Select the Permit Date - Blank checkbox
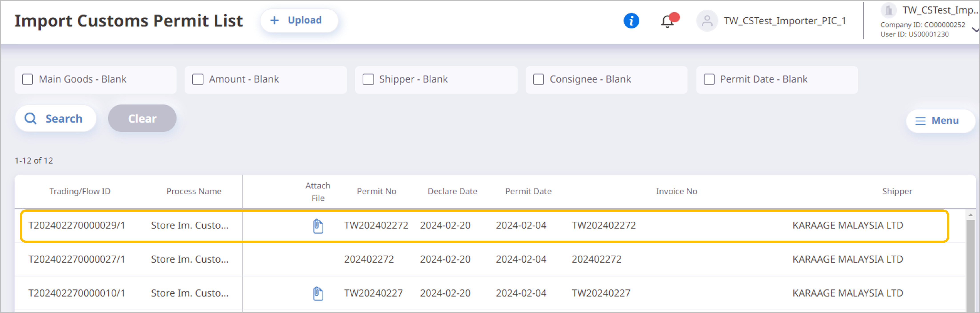Viewport: 980px width, 313px height. click(709, 79)
